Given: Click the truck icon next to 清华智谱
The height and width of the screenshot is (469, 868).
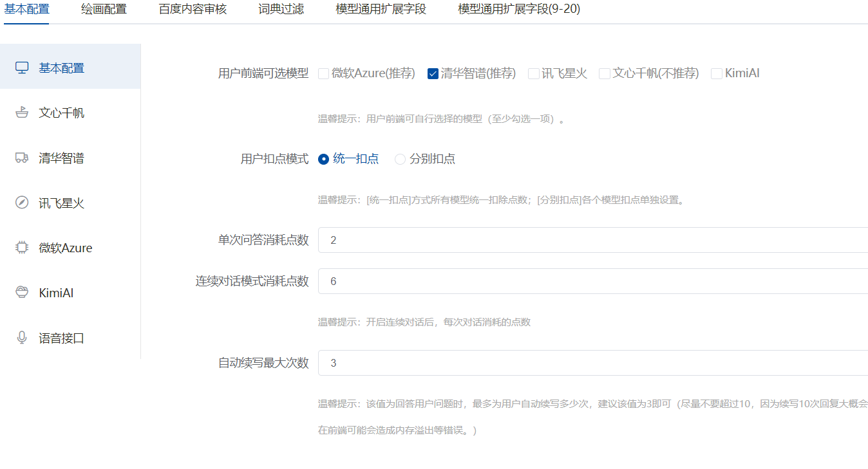Looking at the screenshot, I should 22,158.
